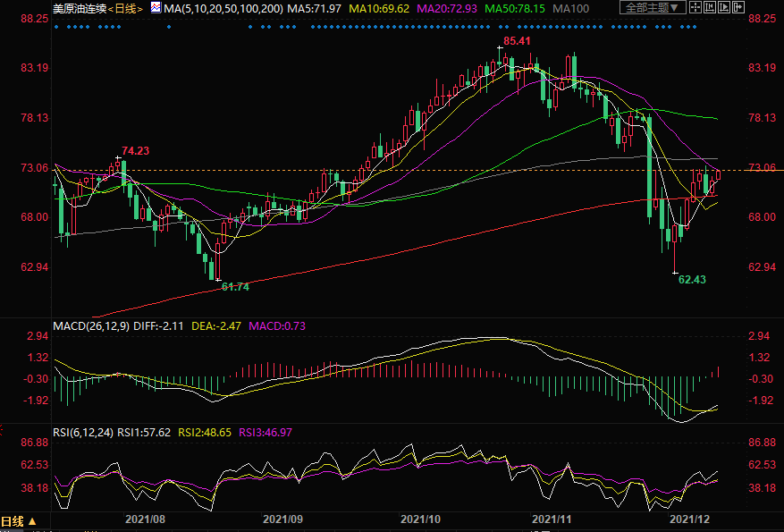Click the 85.41 high price marker
The height and width of the screenshot is (532, 784).
518,41
